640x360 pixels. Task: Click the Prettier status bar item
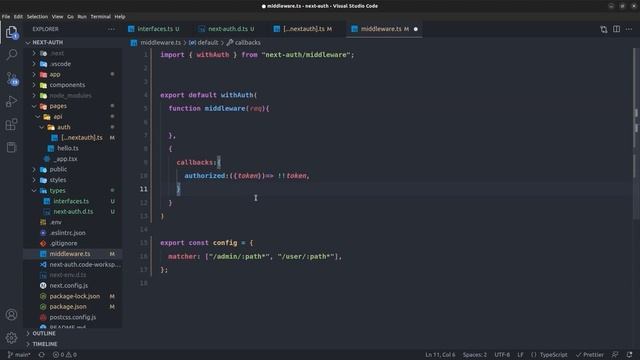click(x=590, y=355)
